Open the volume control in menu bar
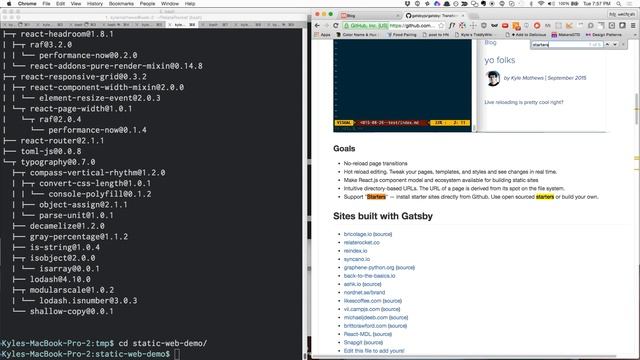The image size is (640, 360). [x=551, y=4]
